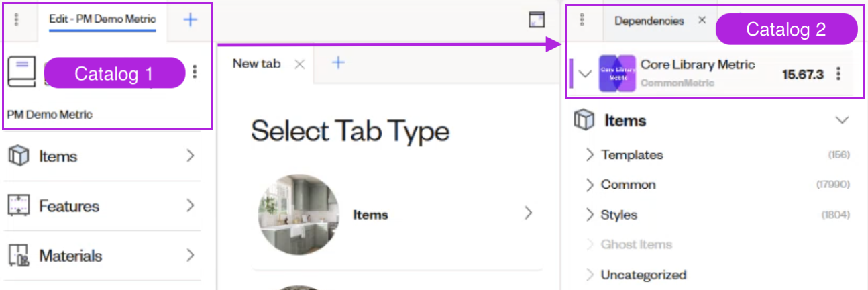This screenshot has width=868, height=290.
Task: Open the Dependencies panel drag-handle dots
Action: pyautogui.click(x=582, y=20)
